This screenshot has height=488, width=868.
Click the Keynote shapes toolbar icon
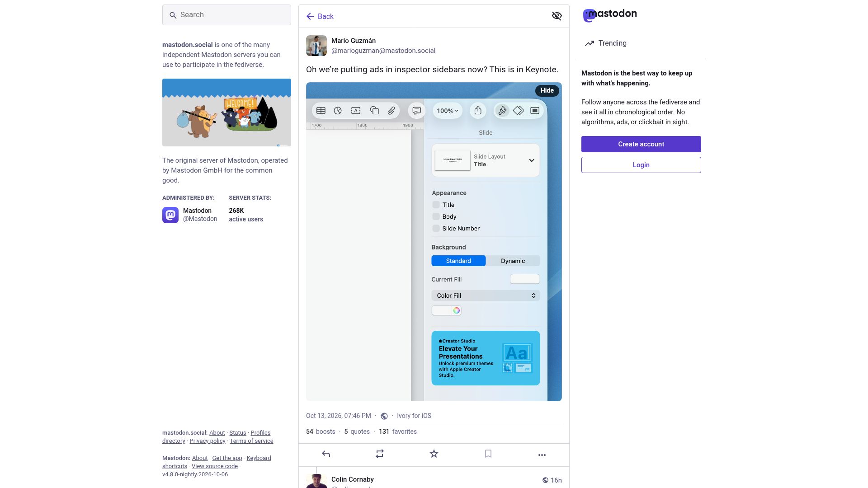[374, 111]
